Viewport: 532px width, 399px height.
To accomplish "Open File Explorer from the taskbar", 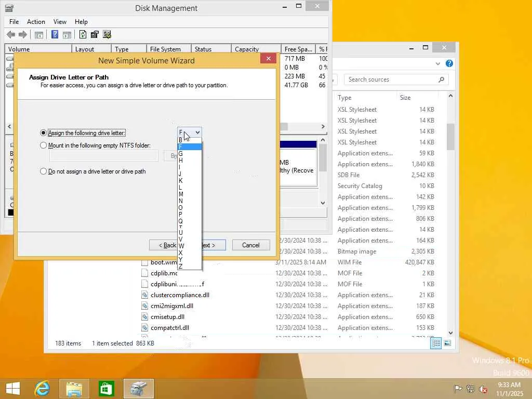I will [74, 389].
